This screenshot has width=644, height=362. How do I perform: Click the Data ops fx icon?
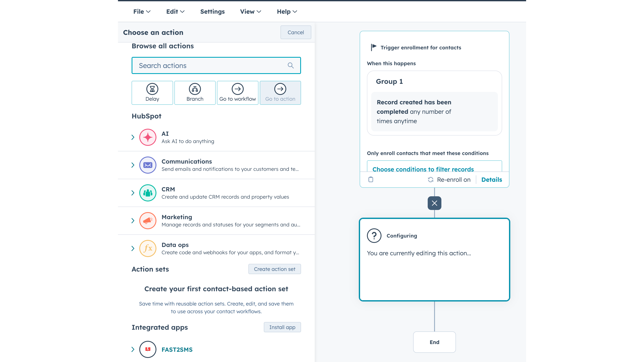(148, 248)
